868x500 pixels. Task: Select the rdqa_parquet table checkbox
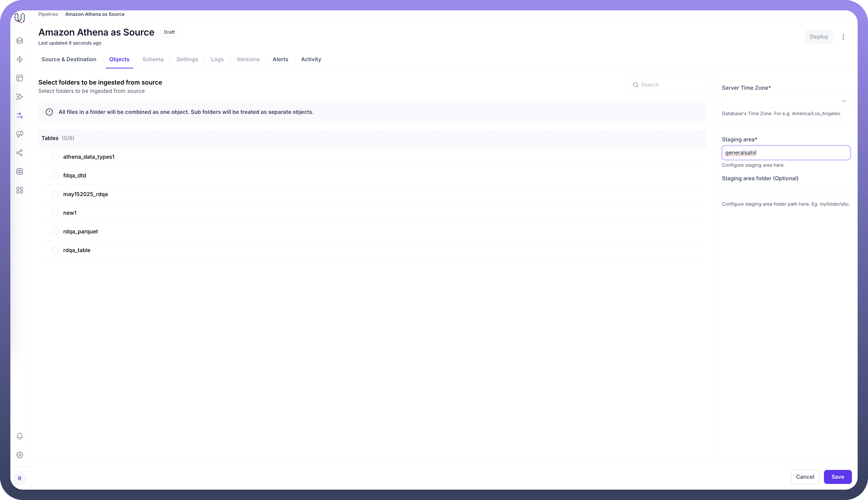coord(55,231)
